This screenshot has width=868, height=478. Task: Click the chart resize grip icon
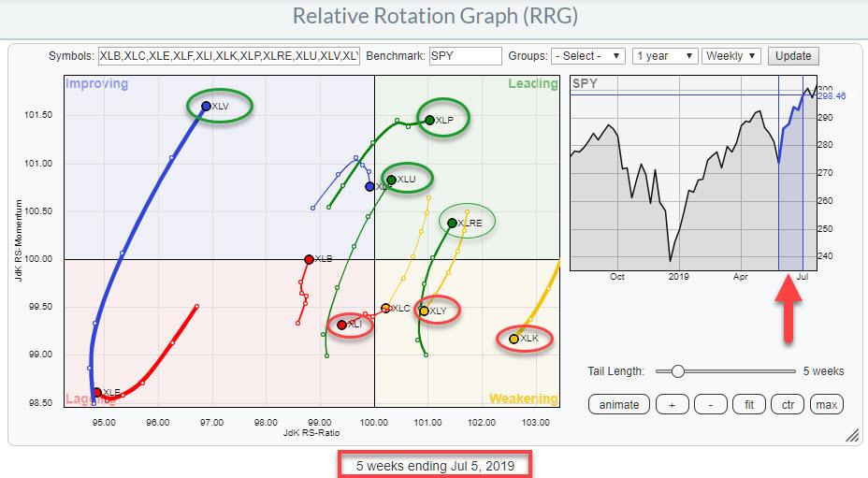(x=852, y=437)
